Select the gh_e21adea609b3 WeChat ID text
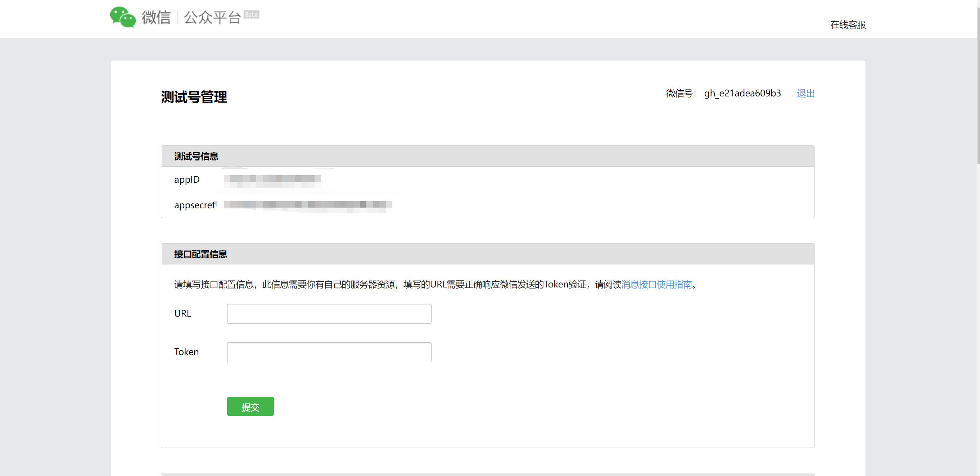This screenshot has height=476, width=980. (742, 94)
